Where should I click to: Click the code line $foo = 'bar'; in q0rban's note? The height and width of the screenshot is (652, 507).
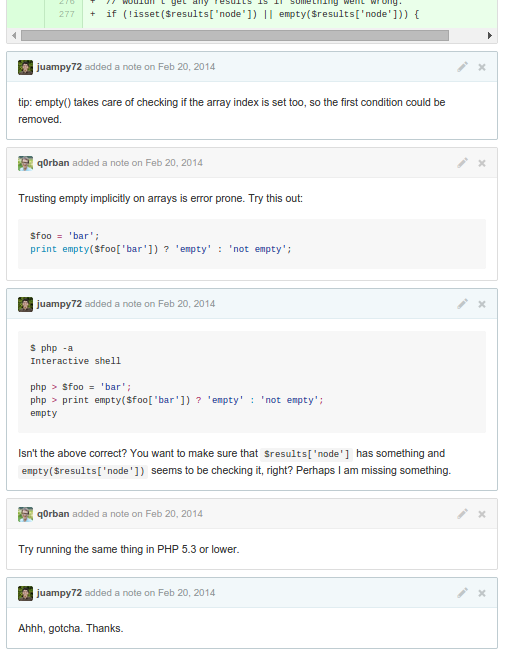(64, 236)
